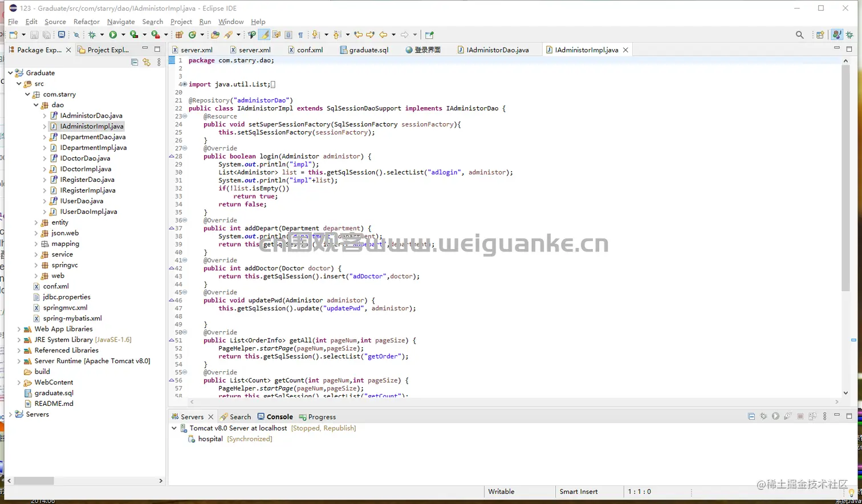Start server in debug mode icon
862x504 pixels.
(x=763, y=416)
